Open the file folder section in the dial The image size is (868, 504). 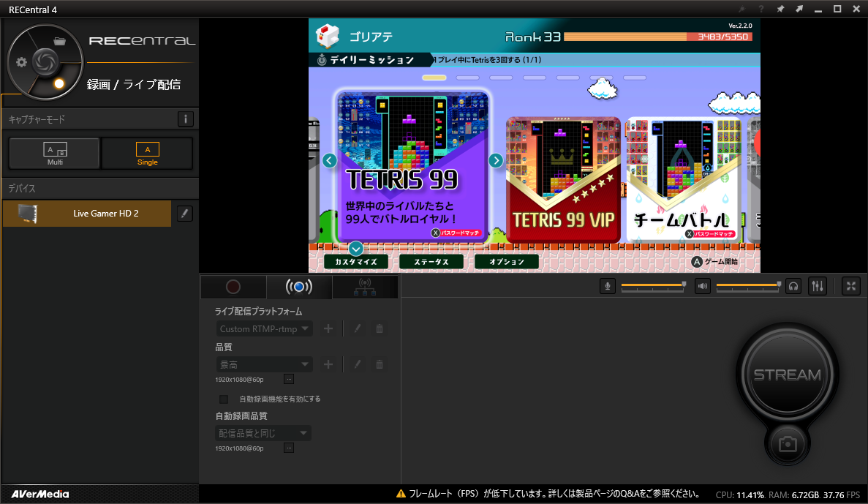[x=60, y=41]
